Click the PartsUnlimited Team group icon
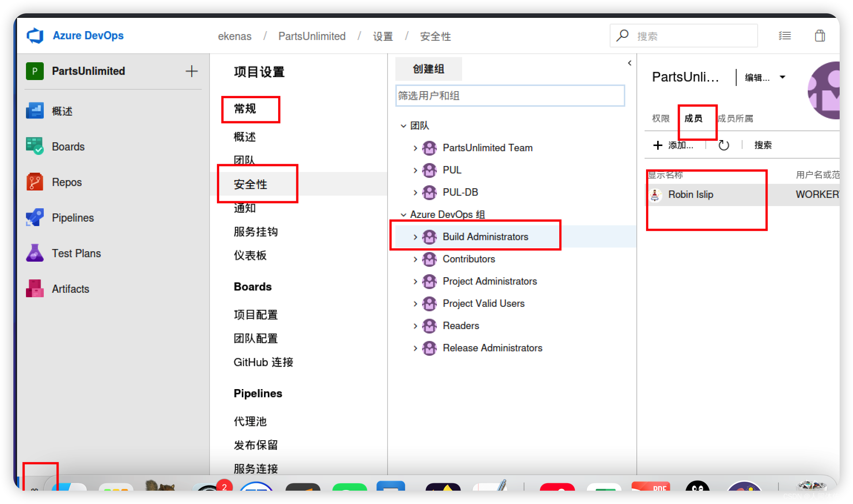The width and height of the screenshot is (853, 504). (429, 148)
